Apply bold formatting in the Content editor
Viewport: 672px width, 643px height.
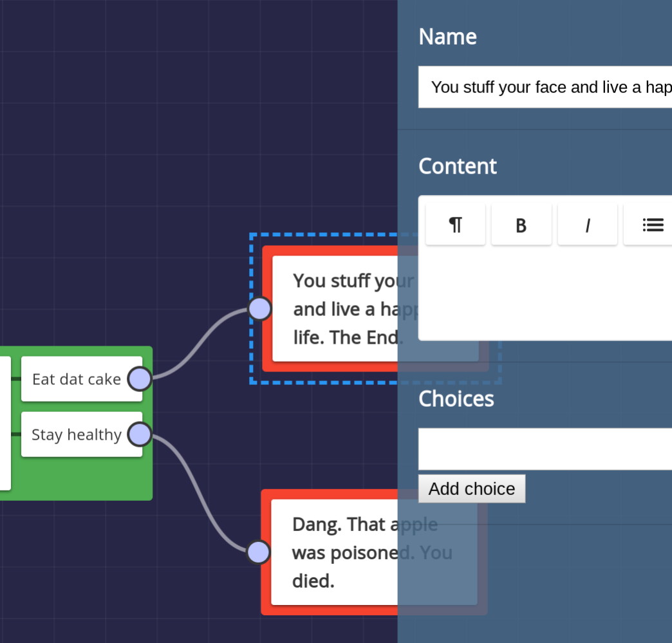pos(521,224)
